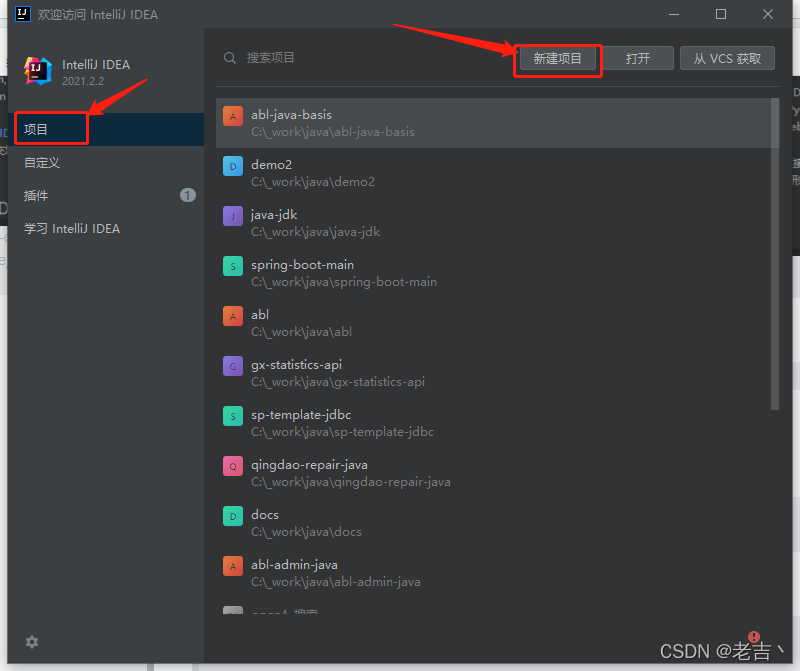
Task: Click the sp-template-jdbc green project icon
Action: 233,416
